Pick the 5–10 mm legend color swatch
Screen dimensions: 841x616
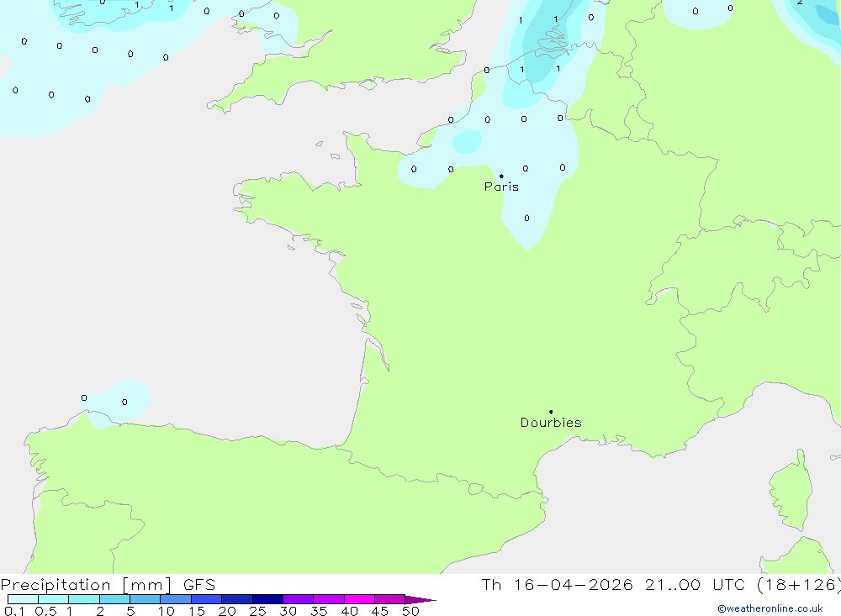point(145,599)
